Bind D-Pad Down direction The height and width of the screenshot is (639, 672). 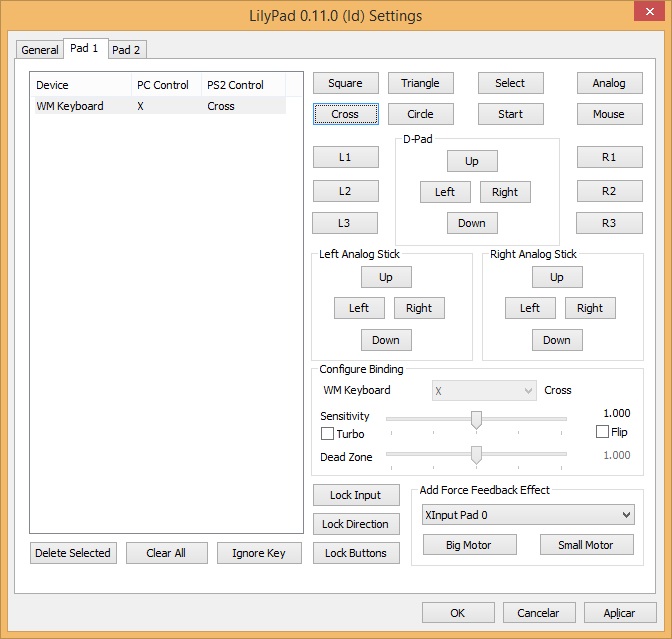[472, 223]
